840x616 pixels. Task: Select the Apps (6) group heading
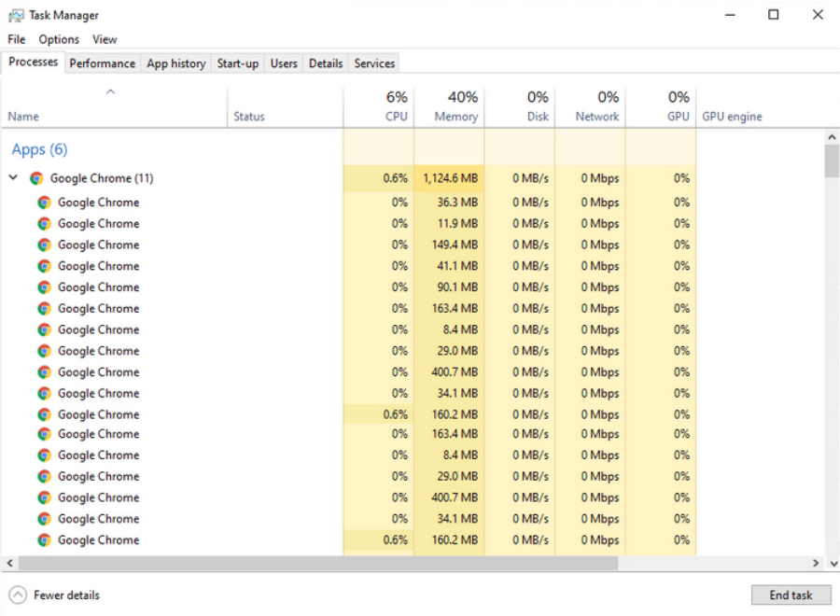click(39, 149)
